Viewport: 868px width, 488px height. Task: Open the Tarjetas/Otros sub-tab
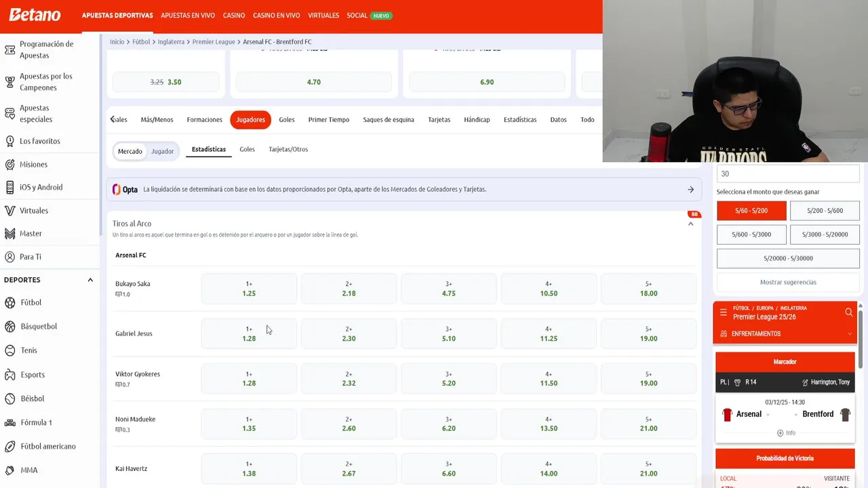(x=288, y=149)
